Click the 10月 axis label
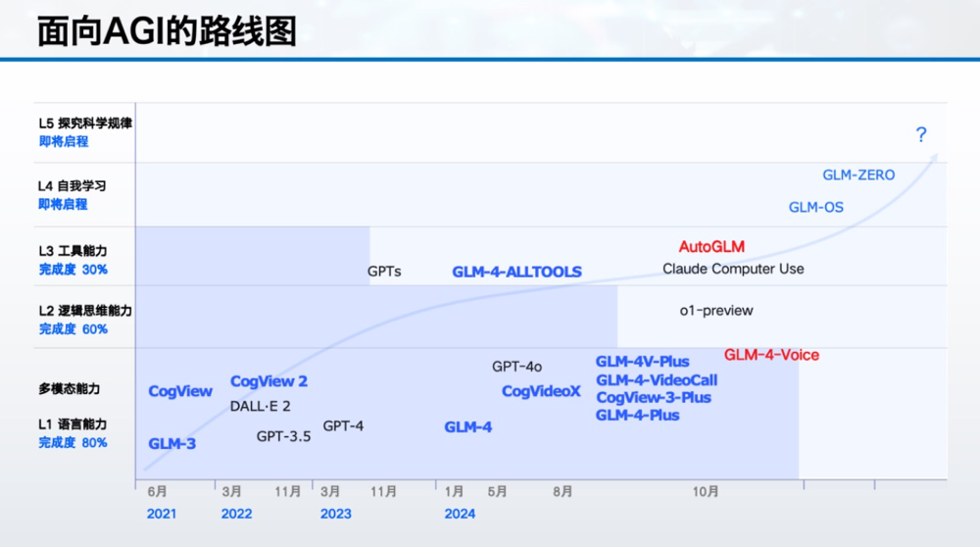980x547 pixels. pyautogui.click(x=705, y=492)
